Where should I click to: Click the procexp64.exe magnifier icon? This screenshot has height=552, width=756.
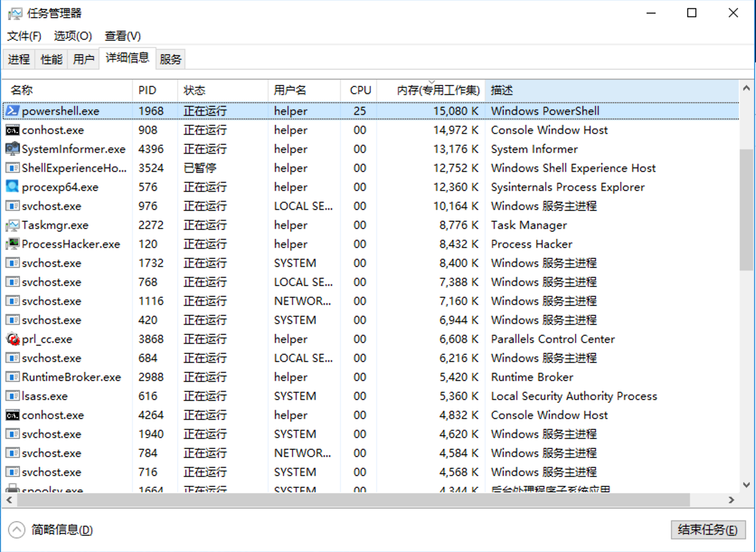[12, 187]
